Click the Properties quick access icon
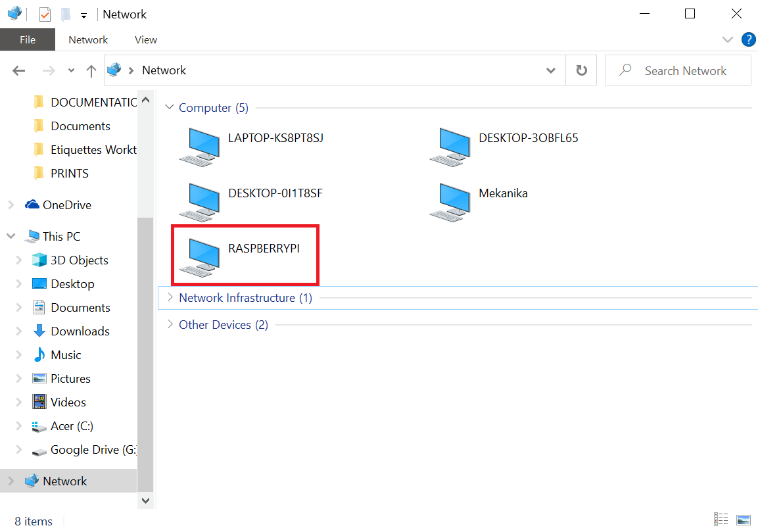Screen dimensions: 758x532 click(45, 14)
